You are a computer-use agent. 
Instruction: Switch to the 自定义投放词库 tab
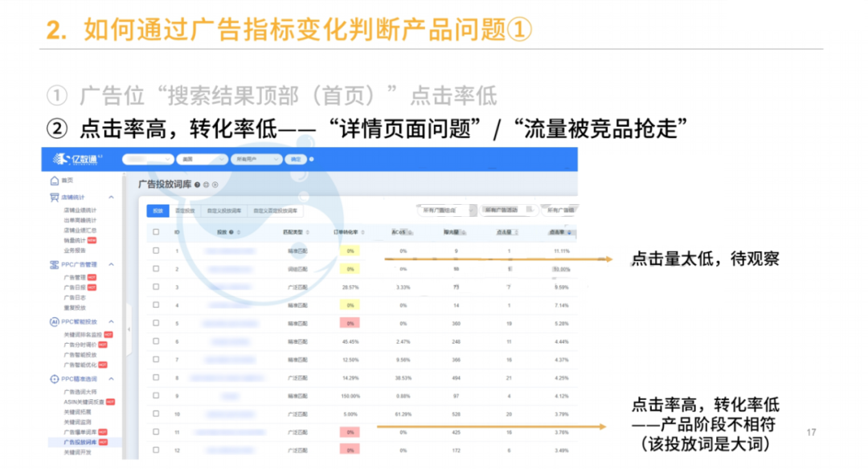pyautogui.click(x=227, y=210)
